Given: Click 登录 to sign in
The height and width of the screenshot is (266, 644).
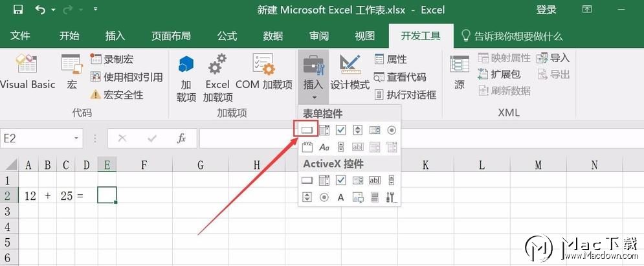Looking at the screenshot, I should click(546, 10).
